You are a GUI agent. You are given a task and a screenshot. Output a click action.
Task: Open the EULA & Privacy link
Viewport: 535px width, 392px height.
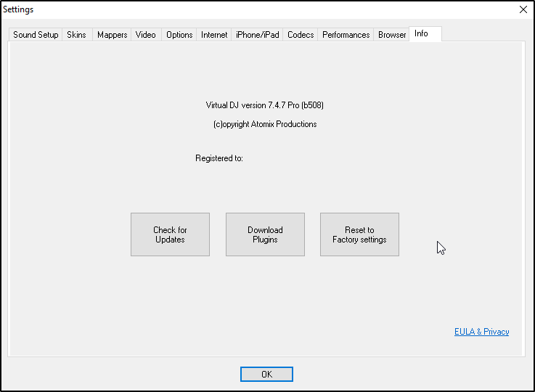pos(481,332)
